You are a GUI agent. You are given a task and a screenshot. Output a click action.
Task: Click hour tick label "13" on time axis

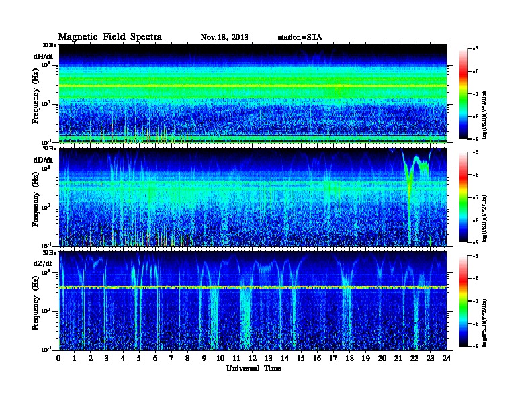tap(269, 358)
